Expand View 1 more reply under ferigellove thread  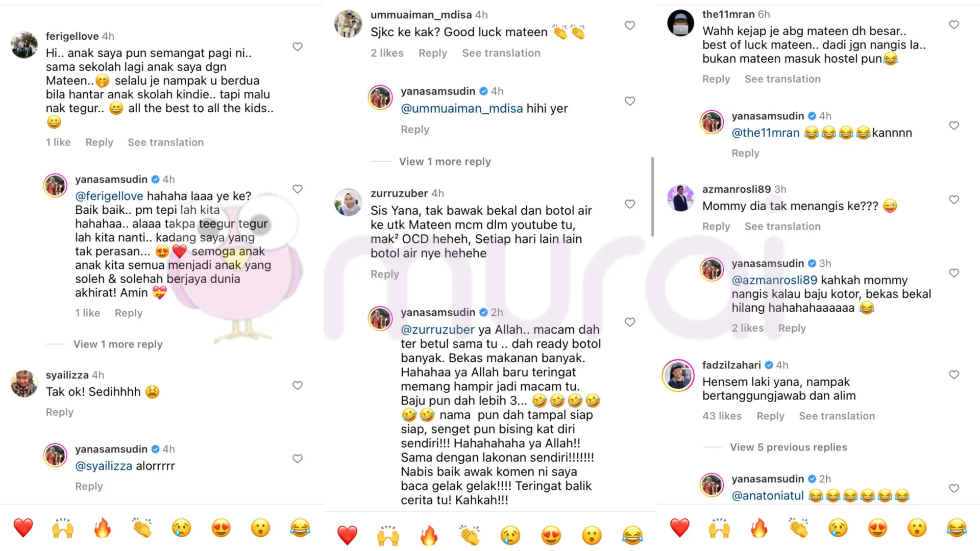pyautogui.click(x=118, y=344)
